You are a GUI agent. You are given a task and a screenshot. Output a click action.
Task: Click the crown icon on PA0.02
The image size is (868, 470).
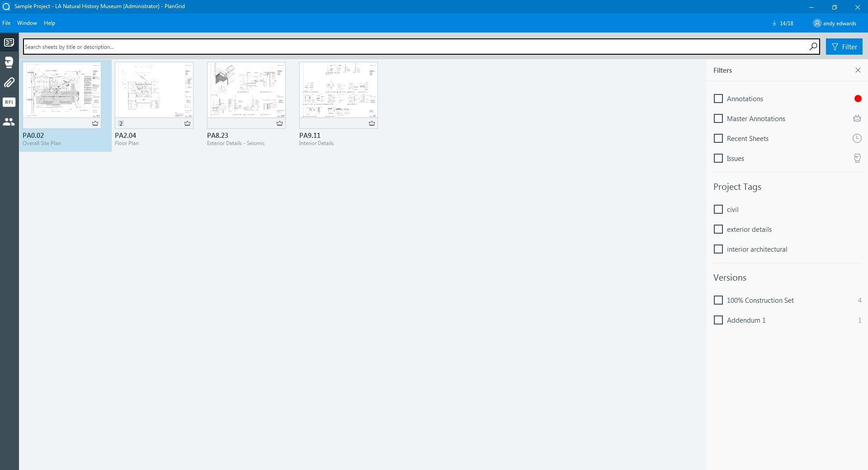tap(95, 123)
